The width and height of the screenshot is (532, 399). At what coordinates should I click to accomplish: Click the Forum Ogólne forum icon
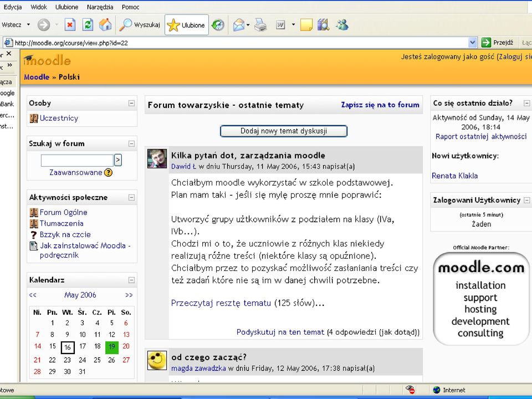(34, 213)
